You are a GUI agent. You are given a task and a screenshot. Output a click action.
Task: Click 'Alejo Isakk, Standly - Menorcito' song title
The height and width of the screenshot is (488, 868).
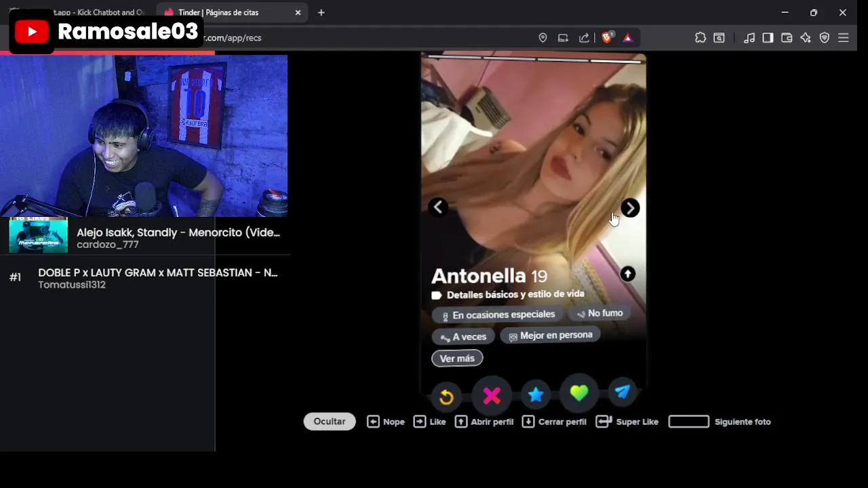click(x=178, y=232)
